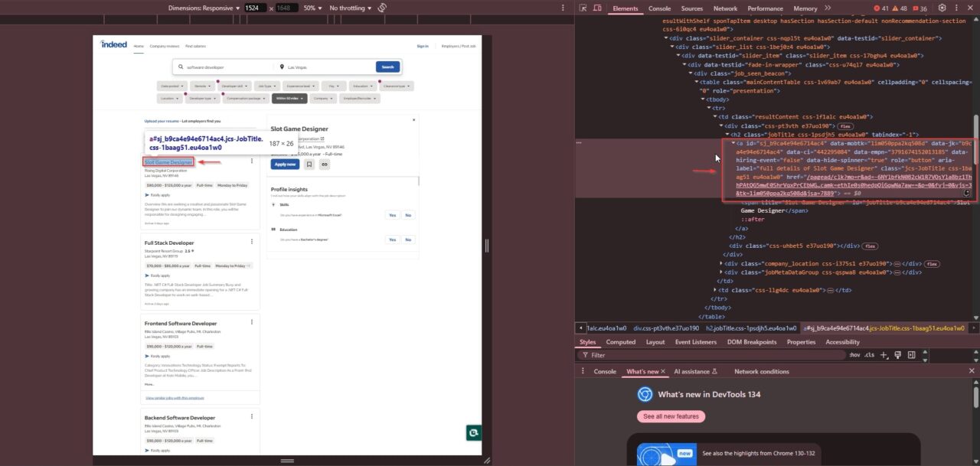The width and height of the screenshot is (980, 466).
Task: Open the Performance tab
Action: pos(765,8)
